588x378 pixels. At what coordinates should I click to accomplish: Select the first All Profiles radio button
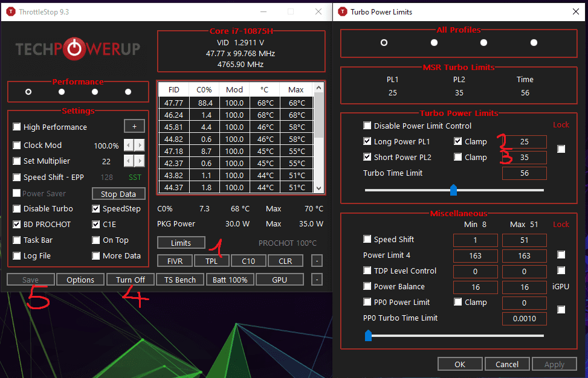(x=384, y=42)
